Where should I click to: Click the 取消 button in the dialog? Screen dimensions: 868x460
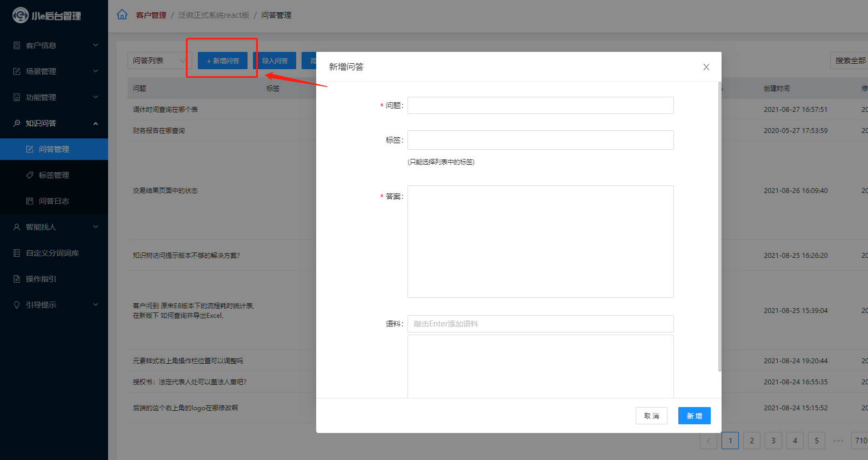(x=651, y=416)
